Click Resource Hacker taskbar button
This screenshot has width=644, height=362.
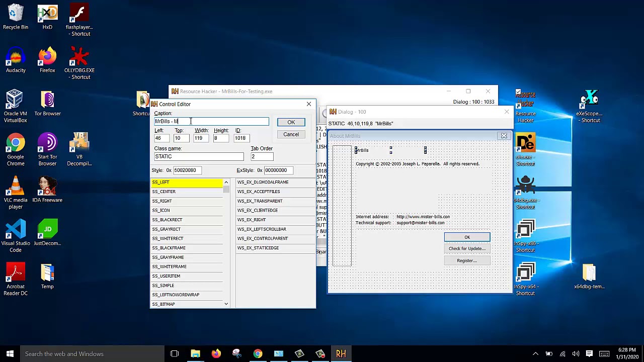coord(341,353)
